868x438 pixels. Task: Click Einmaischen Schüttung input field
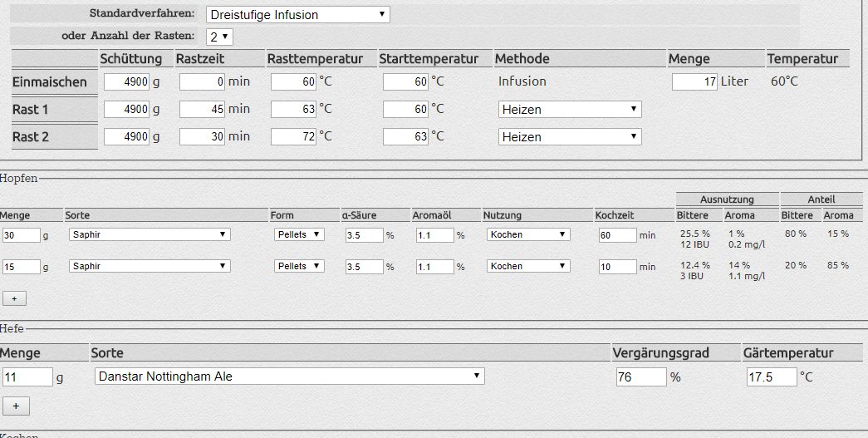(126, 82)
